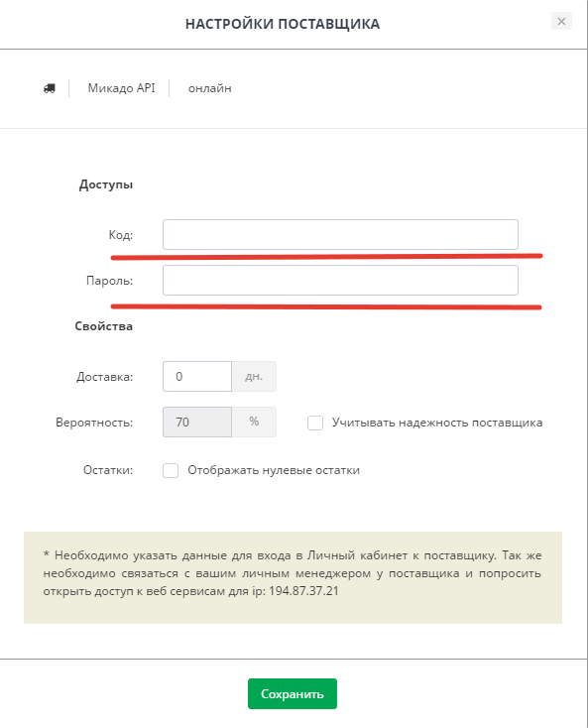This screenshot has width=588, height=728.
Task: Click the % unit addon
Action: coord(254,422)
